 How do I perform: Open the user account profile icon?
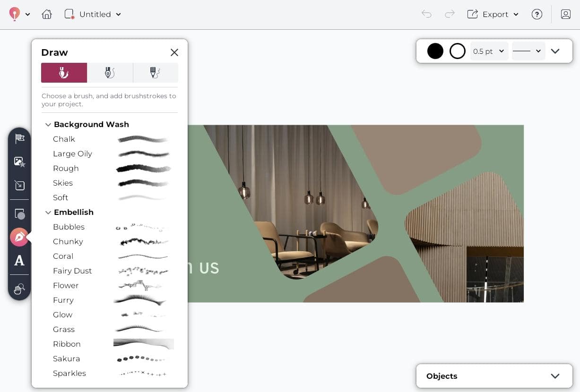point(565,14)
